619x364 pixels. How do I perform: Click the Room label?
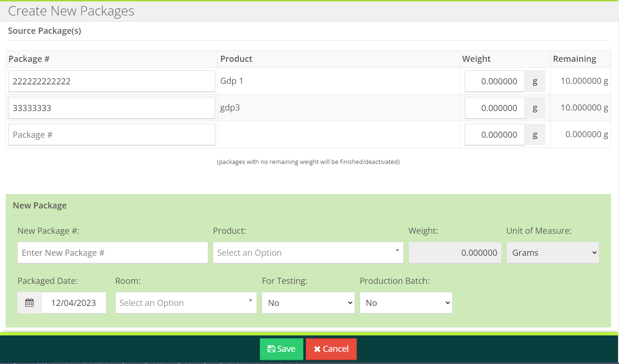tap(128, 281)
